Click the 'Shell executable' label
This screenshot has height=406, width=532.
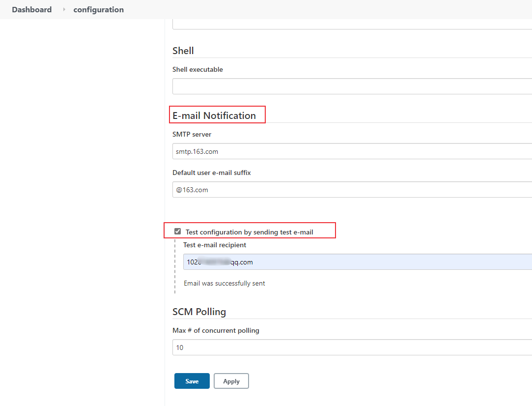(x=197, y=69)
